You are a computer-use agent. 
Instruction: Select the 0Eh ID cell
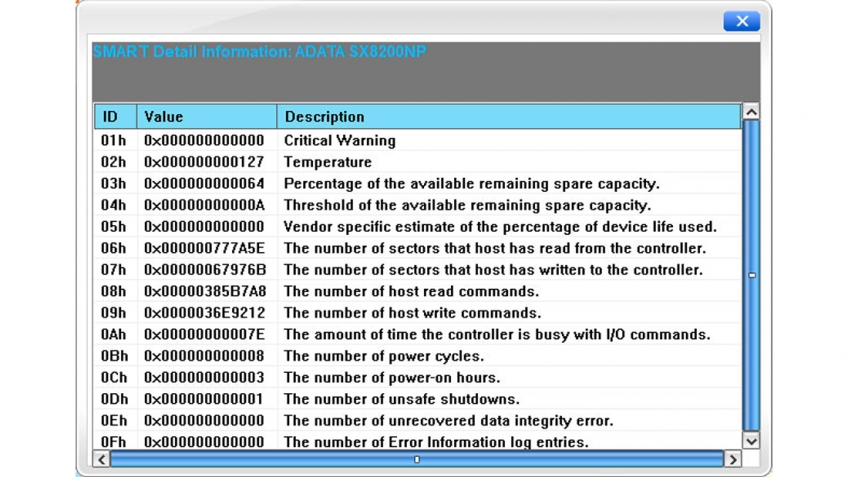[115, 421]
